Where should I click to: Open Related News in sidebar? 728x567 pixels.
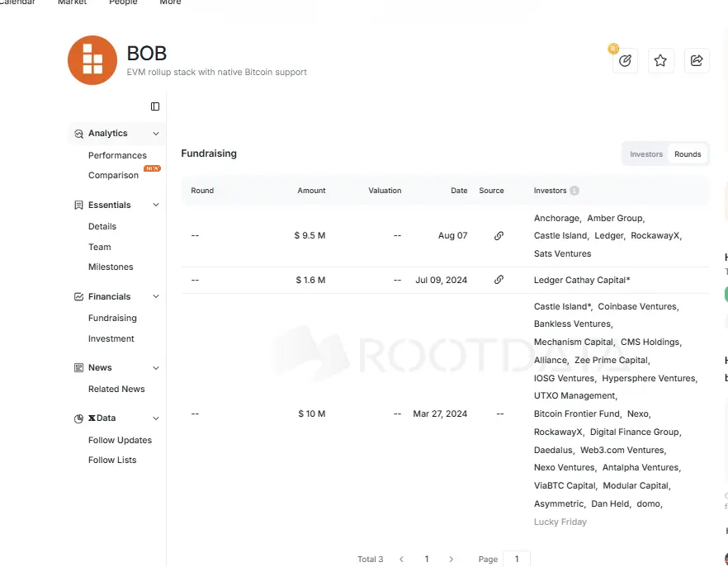point(116,390)
